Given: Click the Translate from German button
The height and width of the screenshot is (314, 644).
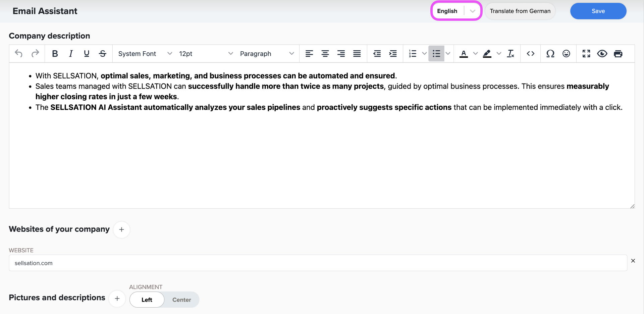Looking at the screenshot, I should tap(520, 11).
